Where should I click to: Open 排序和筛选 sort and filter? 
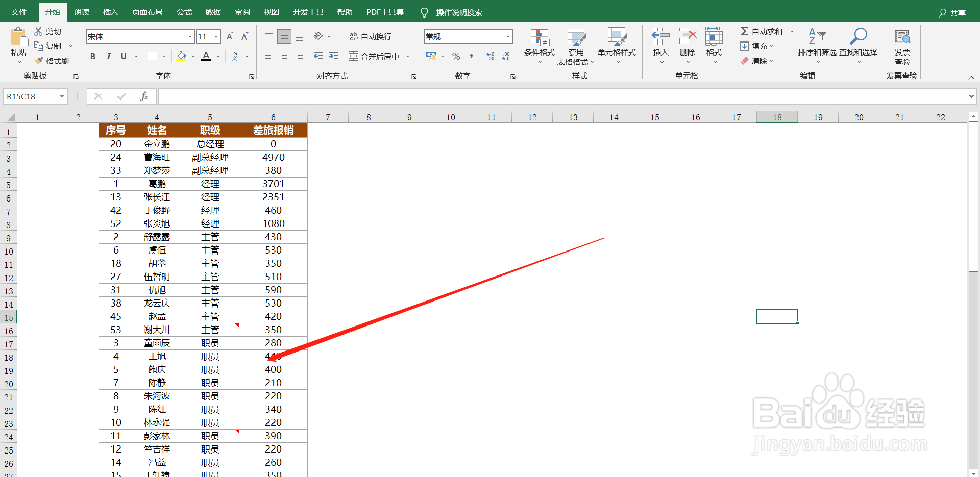click(817, 45)
